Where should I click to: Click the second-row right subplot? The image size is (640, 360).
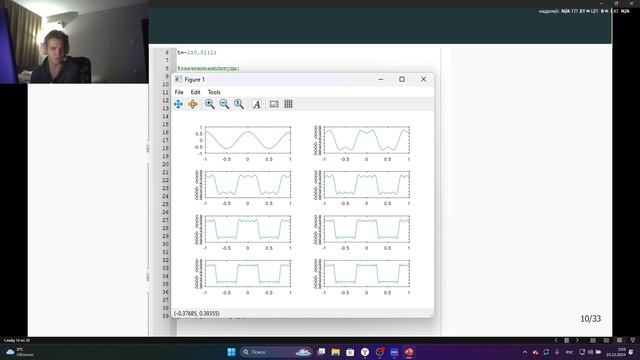(367, 184)
